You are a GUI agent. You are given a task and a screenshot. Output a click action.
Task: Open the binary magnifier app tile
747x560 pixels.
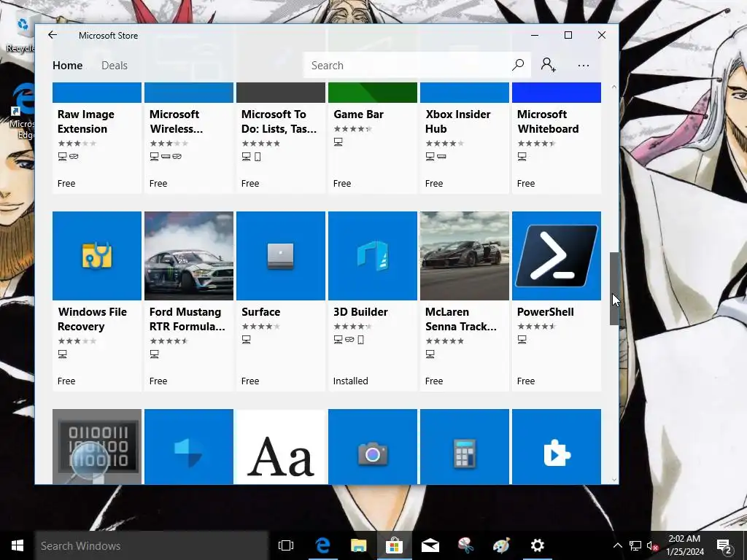coord(97,447)
